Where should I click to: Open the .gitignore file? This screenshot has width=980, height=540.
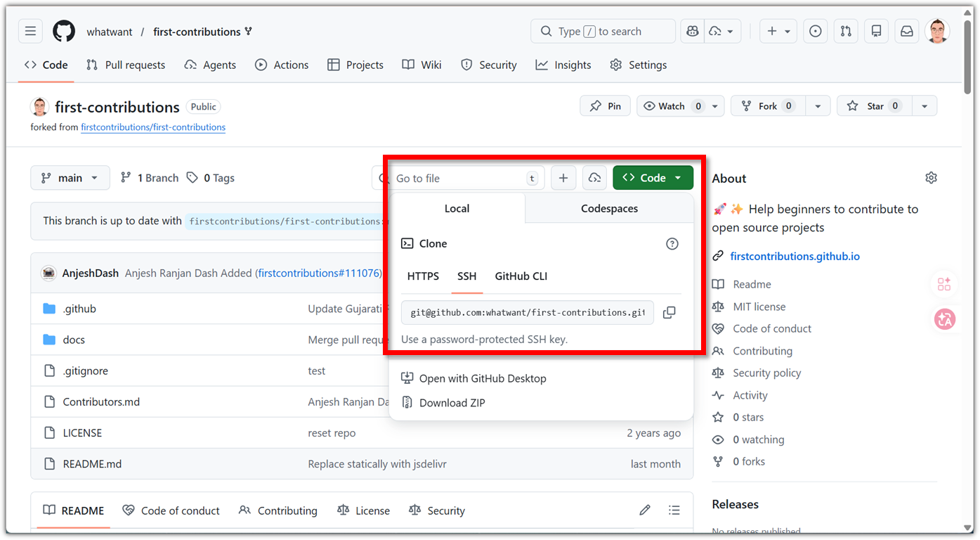(x=86, y=371)
